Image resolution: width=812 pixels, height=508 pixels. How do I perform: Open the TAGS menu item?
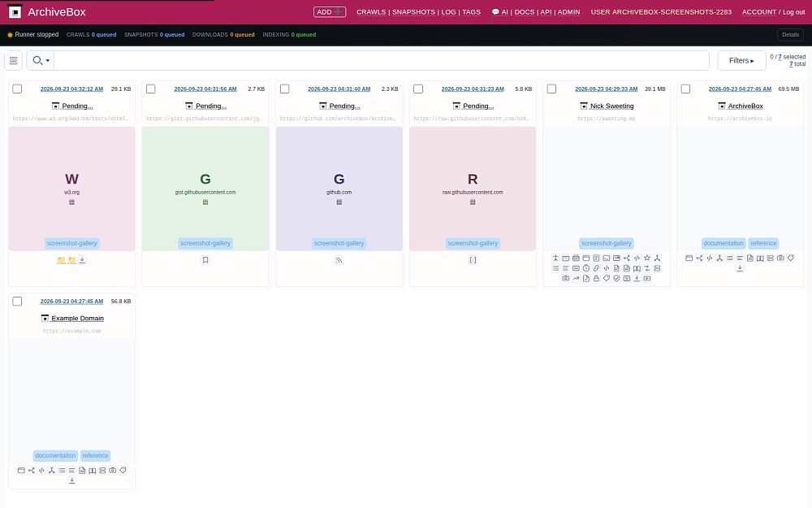471,12
